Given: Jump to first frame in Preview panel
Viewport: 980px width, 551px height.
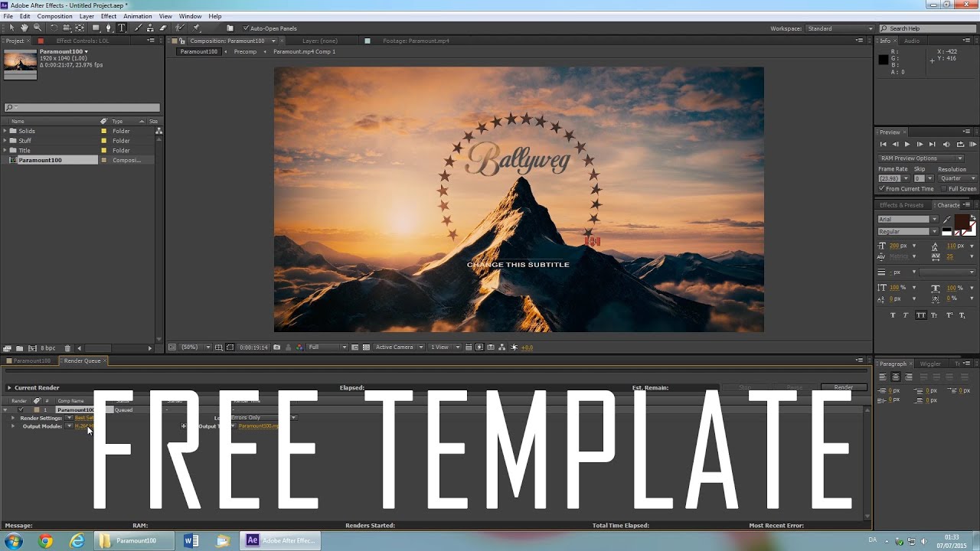Looking at the screenshot, I should click(x=883, y=144).
